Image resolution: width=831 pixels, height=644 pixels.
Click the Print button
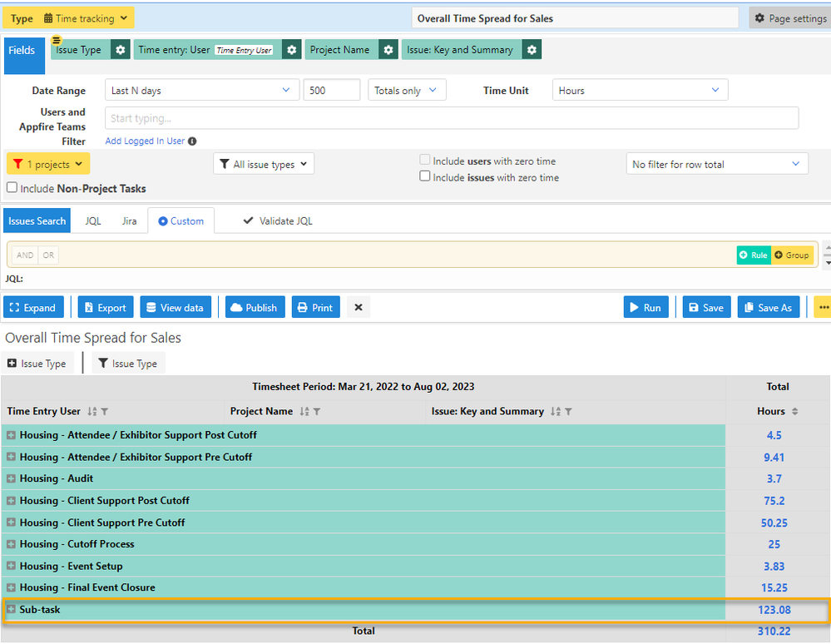pos(316,307)
